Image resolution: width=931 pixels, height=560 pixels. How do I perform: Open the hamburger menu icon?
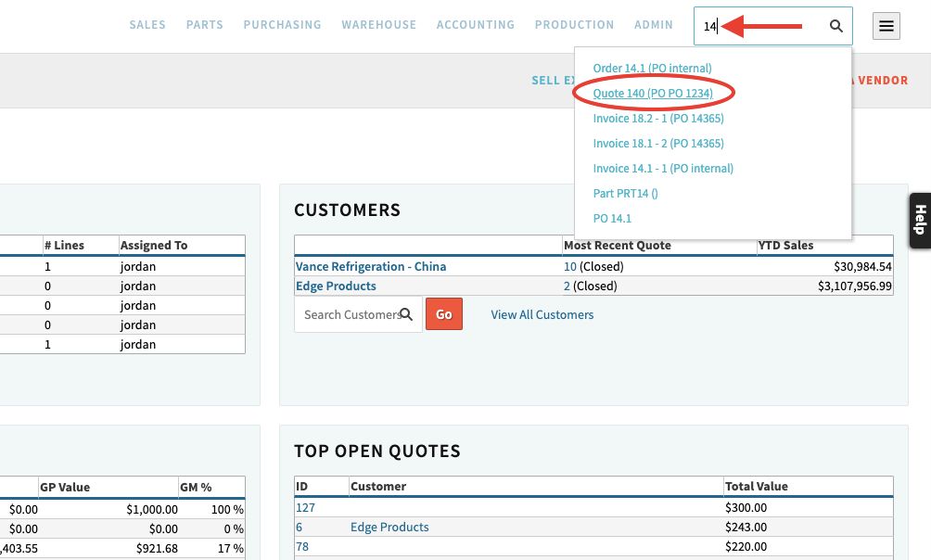coord(886,26)
